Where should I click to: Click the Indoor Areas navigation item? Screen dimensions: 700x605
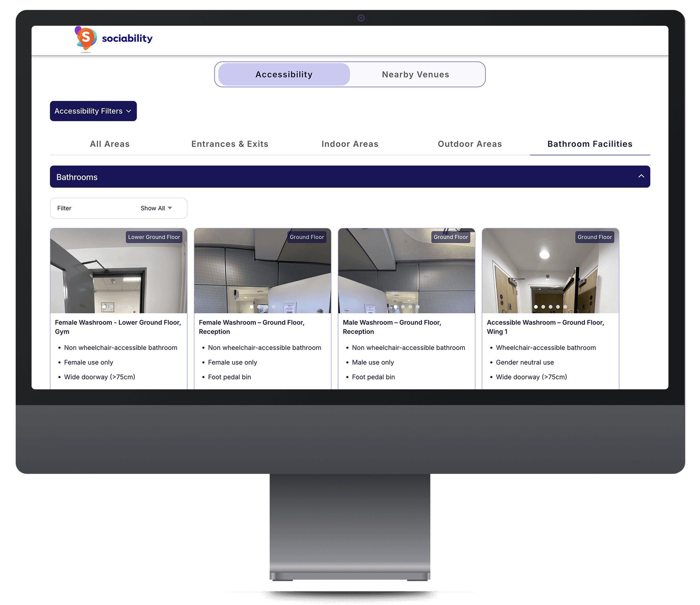coord(350,144)
